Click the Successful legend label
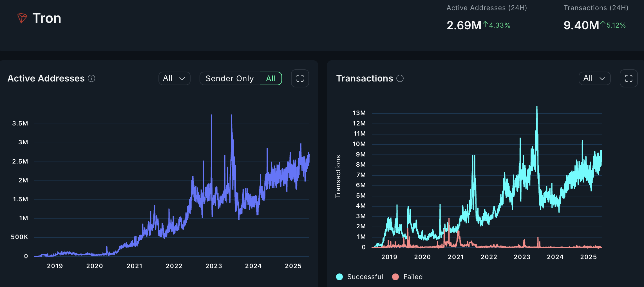644x287 pixels. tap(365, 277)
